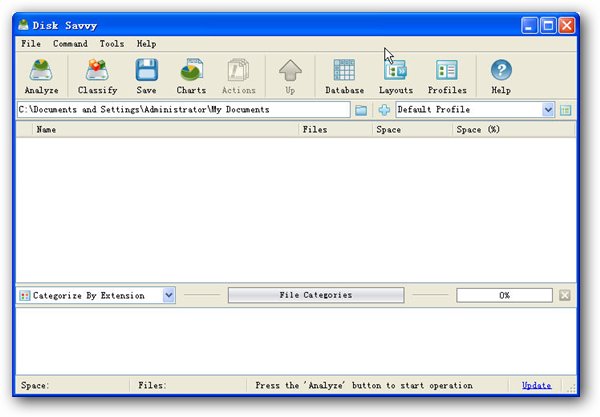Open the Charts pie chart tool
Viewport: 600px width, 417px height.
pos(191,76)
